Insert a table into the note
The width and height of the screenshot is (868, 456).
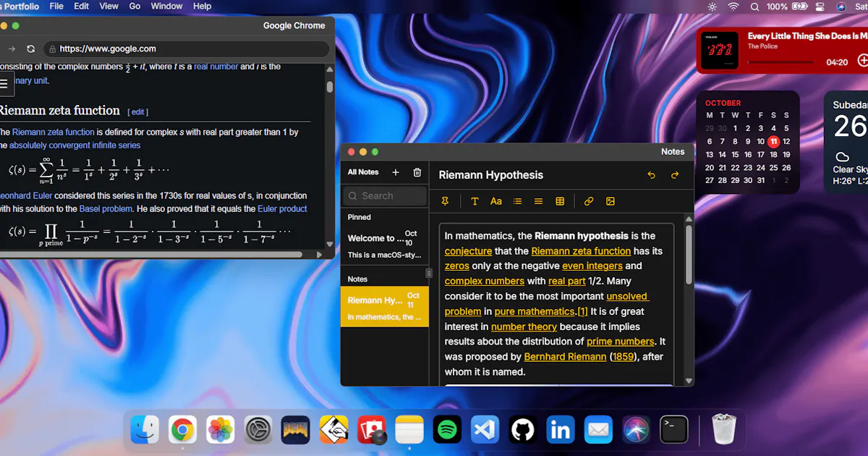tap(560, 201)
